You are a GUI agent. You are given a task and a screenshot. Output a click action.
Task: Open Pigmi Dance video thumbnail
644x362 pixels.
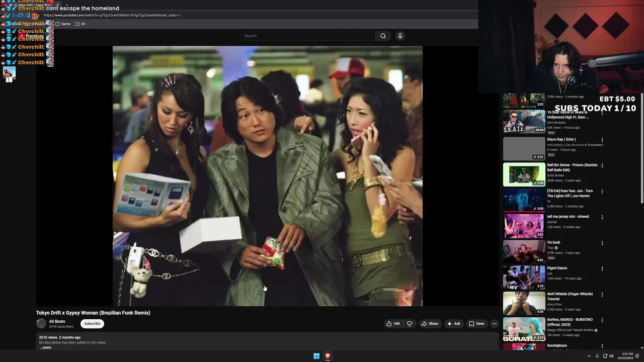[x=524, y=278]
